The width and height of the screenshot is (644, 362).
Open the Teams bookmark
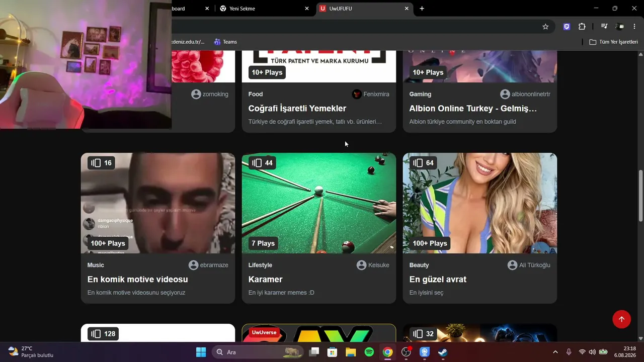click(x=225, y=42)
